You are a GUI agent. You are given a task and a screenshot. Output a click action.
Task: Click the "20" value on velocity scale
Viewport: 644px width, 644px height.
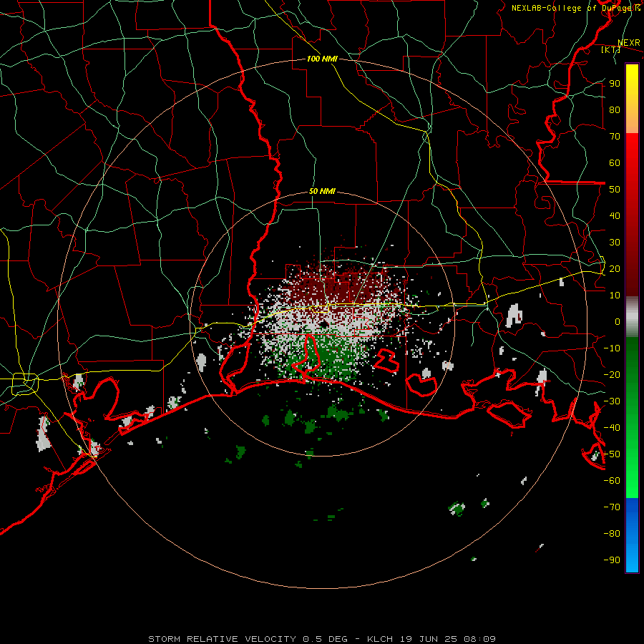(x=615, y=268)
